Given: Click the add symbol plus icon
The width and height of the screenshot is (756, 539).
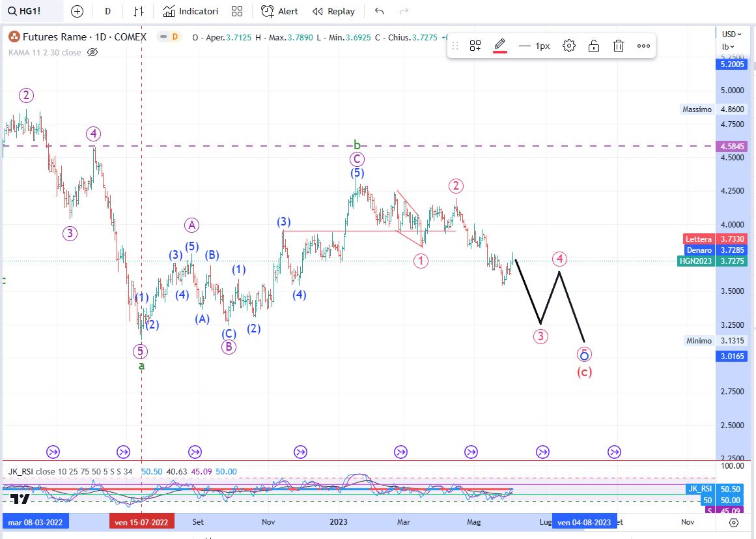Looking at the screenshot, I should point(77,11).
